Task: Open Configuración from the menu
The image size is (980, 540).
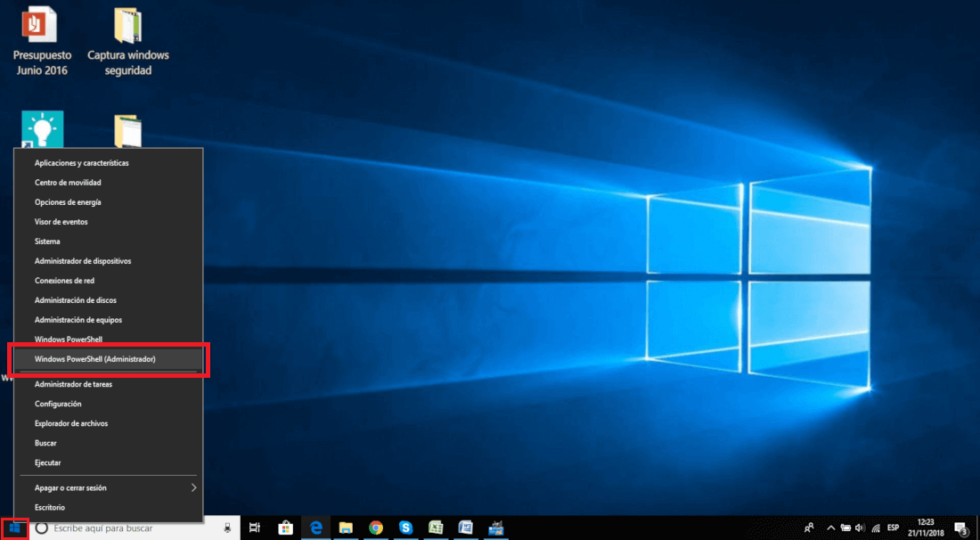Action: point(109,404)
